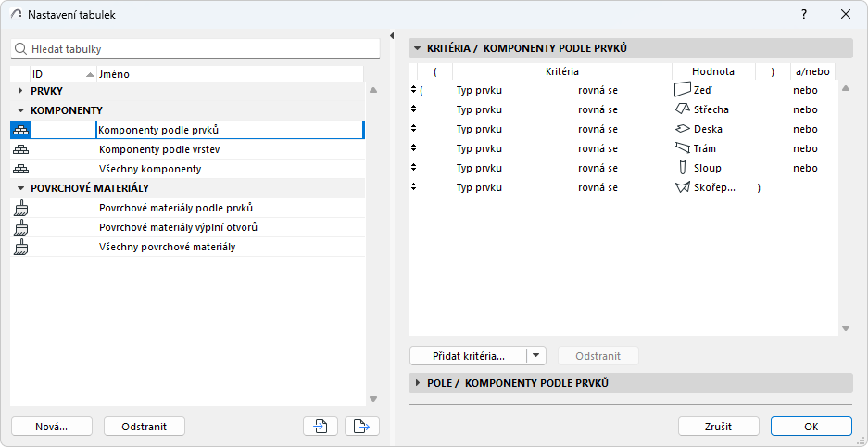The image size is (868, 447).
Task: Select Všechny komponenty in the schedule list
Action: (150, 169)
